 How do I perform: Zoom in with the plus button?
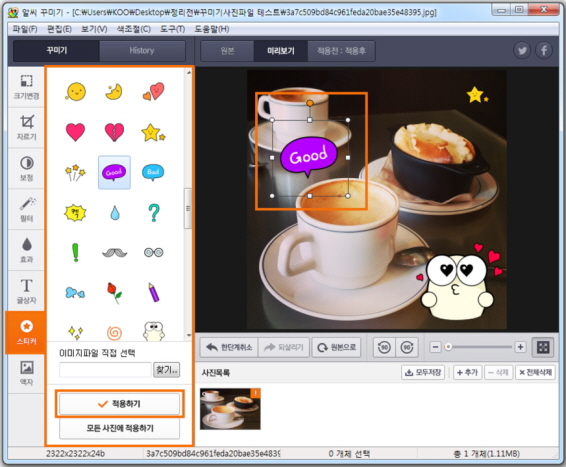(520, 347)
